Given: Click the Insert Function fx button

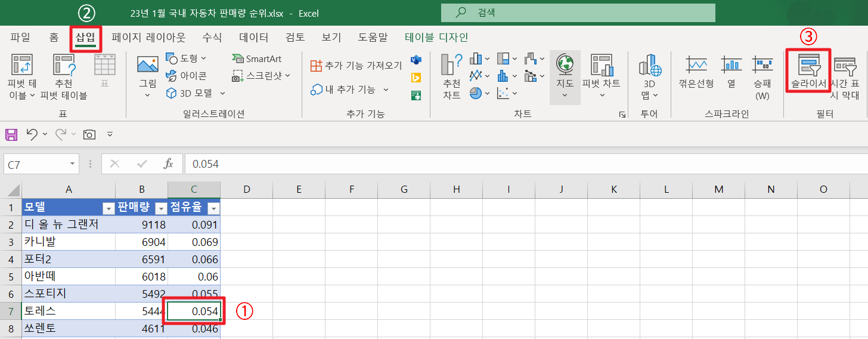Looking at the screenshot, I should (x=169, y=164).
